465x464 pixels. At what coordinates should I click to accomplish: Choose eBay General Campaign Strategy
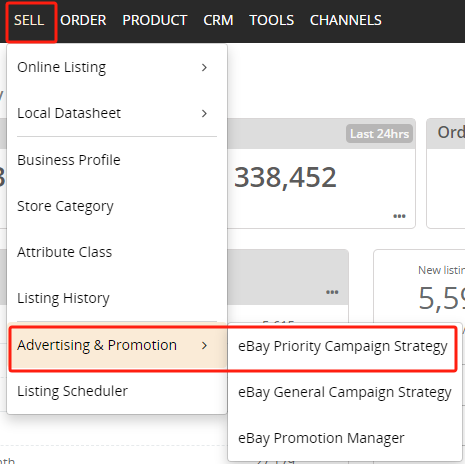[x=345, y=392]
